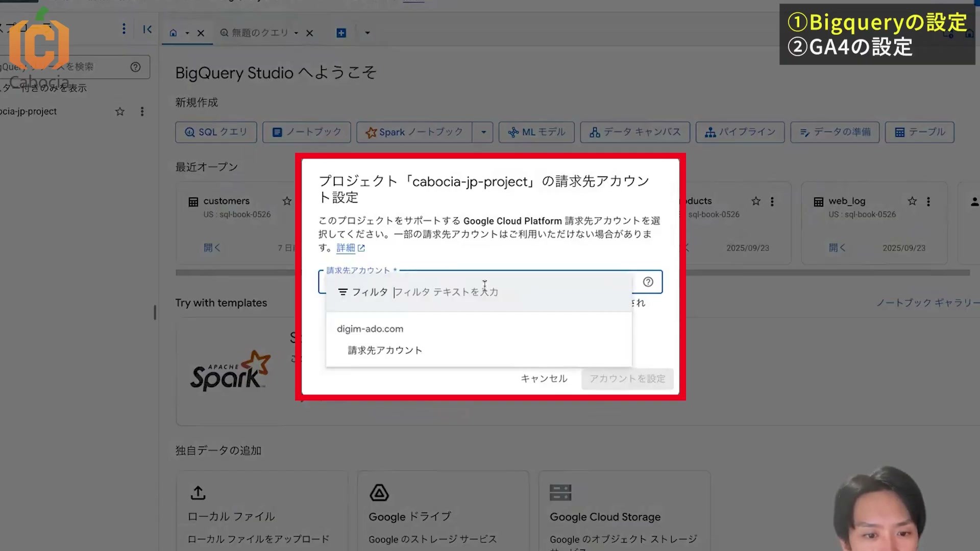This screenshot has height=551, width=980.
Task: Star the customers table card
Action: tap(287, 201)
